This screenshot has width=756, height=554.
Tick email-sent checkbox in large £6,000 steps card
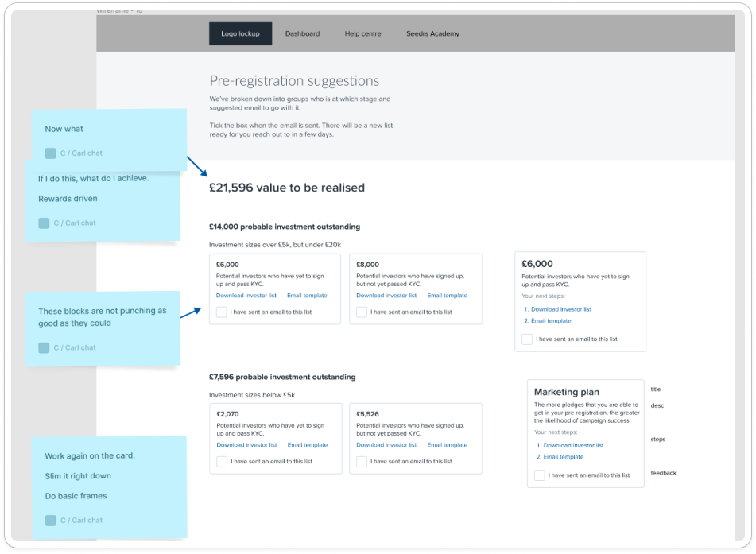point(527,339)
